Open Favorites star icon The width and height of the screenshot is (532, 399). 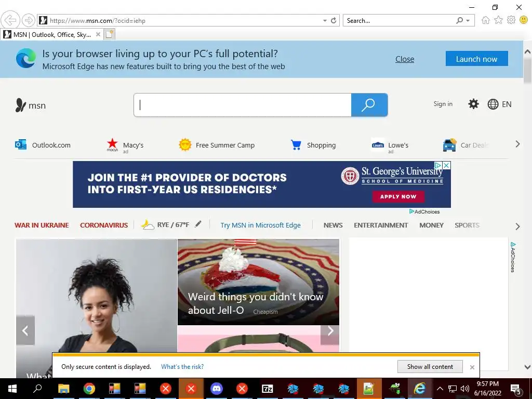498,20
